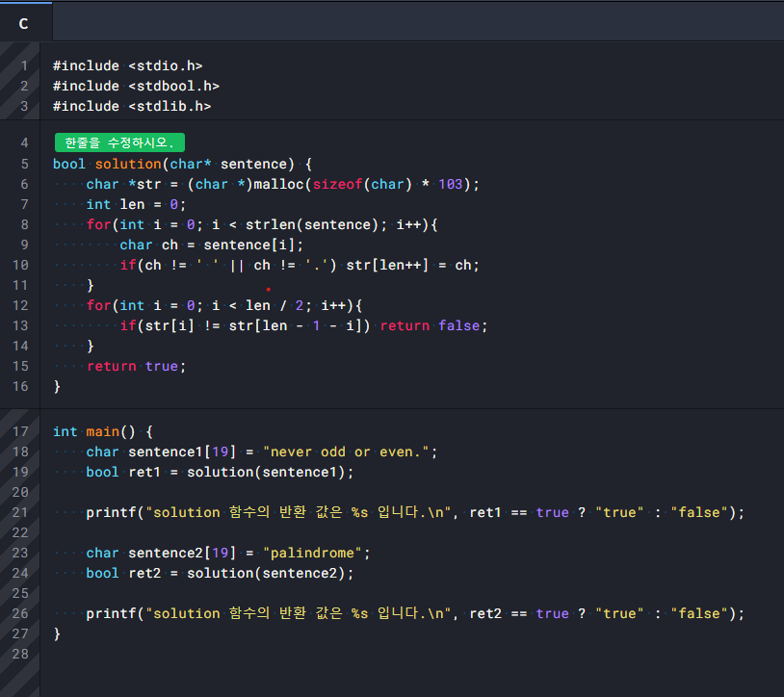
Task: Click 'str[len++] = ch;' on line 10
Action: (412, 265)
